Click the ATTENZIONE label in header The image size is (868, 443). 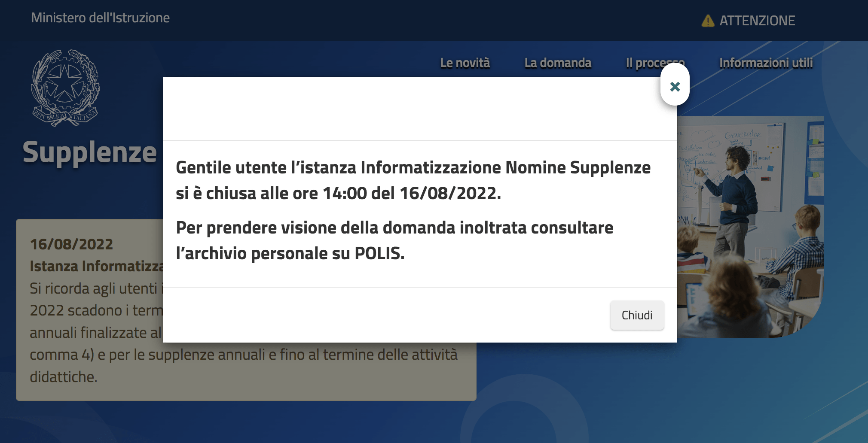[x=757, y=21]
